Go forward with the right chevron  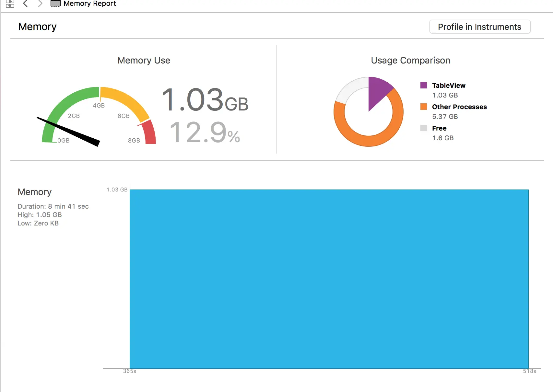(x=40, y=4)
